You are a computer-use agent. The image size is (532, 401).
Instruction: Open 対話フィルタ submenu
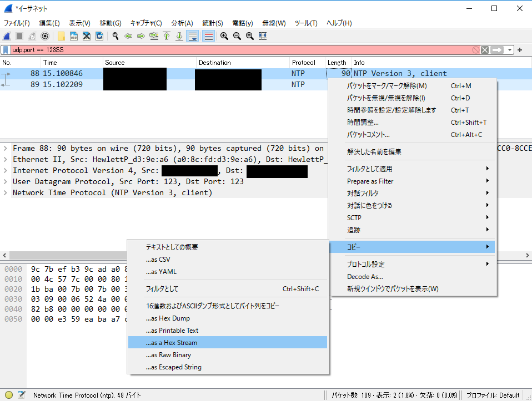coord(412,193)
